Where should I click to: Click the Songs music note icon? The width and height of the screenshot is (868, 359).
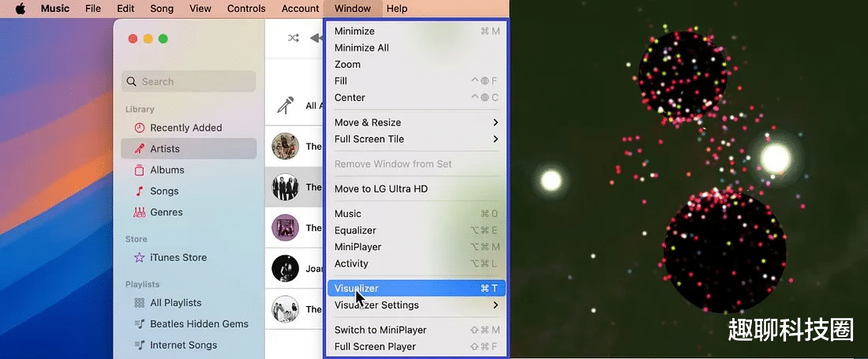coord(140,191)
